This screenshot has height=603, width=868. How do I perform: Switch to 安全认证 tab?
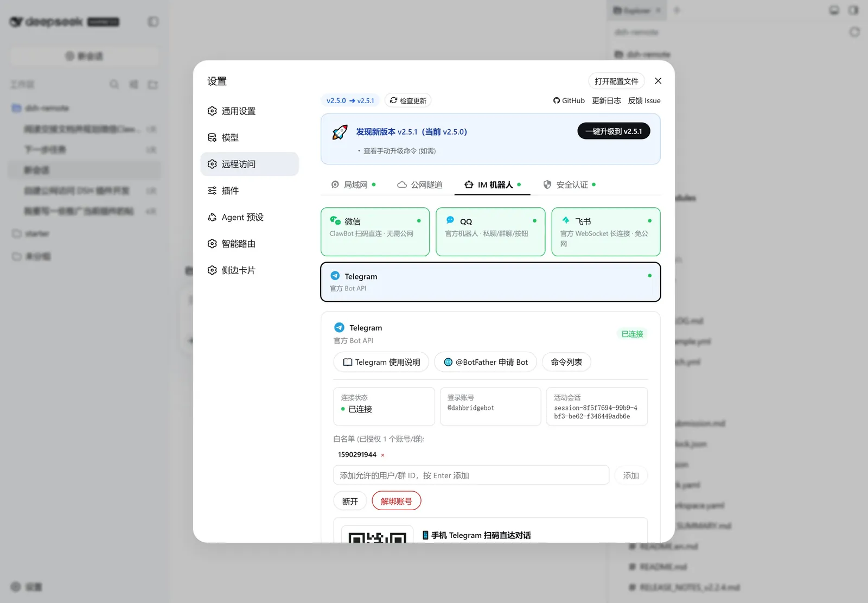[x=570, y=185]
